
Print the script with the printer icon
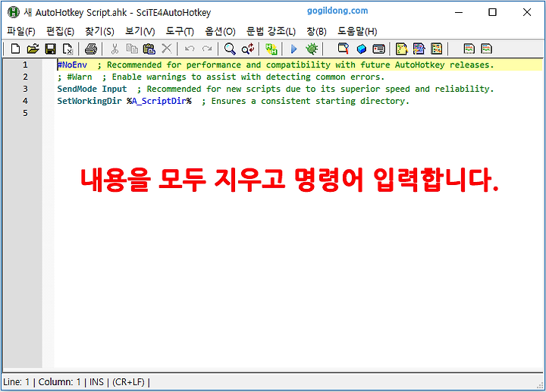pyautogui.click(x=91, y=49)
